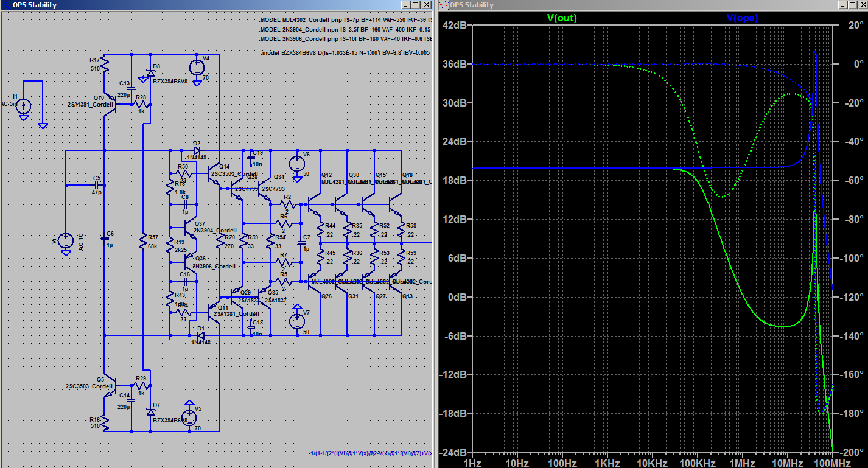Click the schematic window's title bar icon
Viewport: 868px width, 468px height.
click(x=5, y=5)
